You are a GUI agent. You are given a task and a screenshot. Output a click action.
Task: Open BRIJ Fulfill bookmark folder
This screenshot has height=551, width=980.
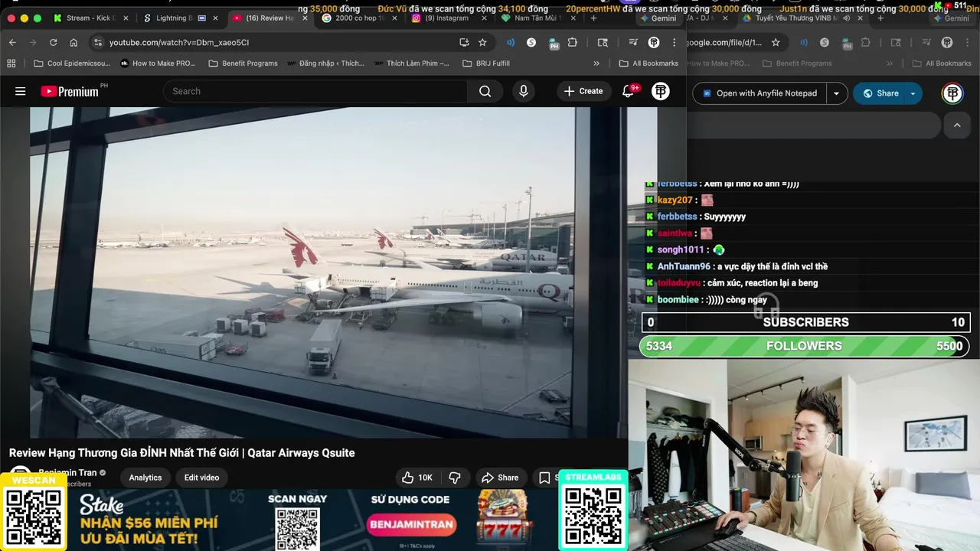click(486, 64)
